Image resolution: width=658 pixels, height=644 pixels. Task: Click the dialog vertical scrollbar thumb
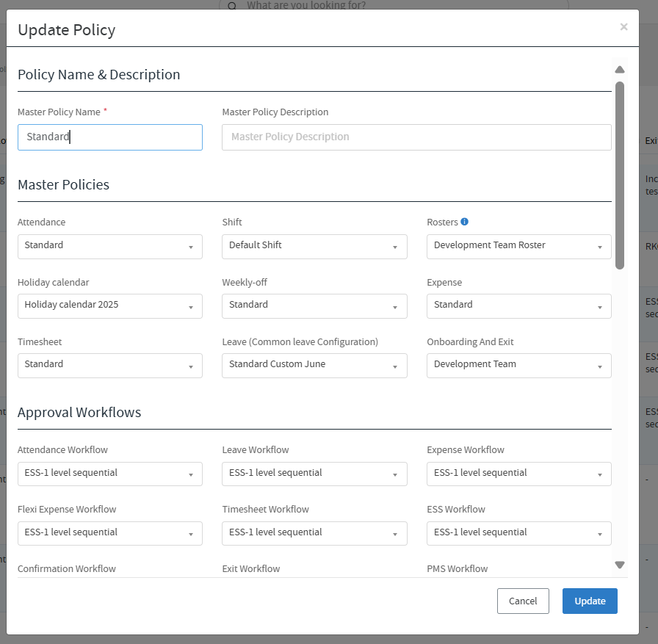pyautogui.click(x=619, y=175)
